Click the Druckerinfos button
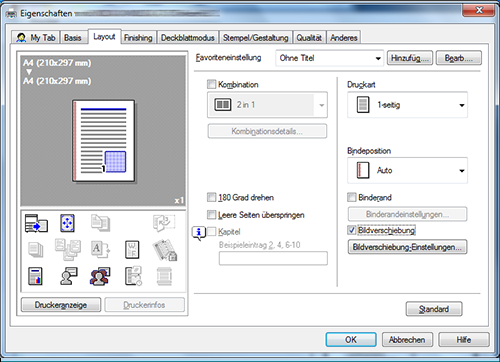 pos(144,305)
